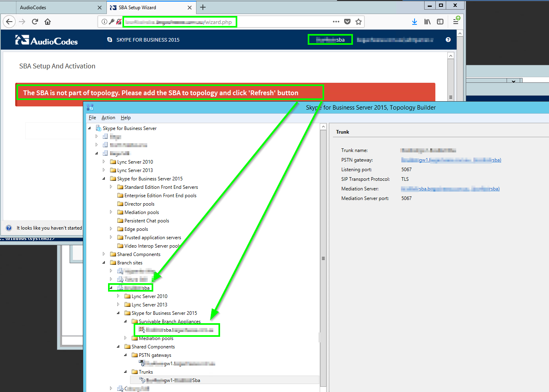
Task: Open the File menu in Topology Builder
Action: pos(92,118)
